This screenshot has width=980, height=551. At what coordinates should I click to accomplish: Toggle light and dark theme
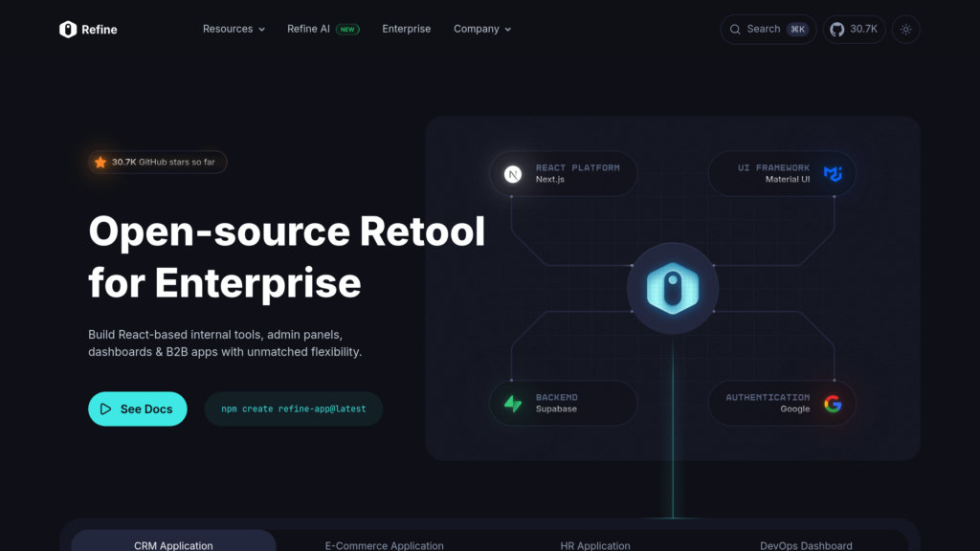click(905, 29)
